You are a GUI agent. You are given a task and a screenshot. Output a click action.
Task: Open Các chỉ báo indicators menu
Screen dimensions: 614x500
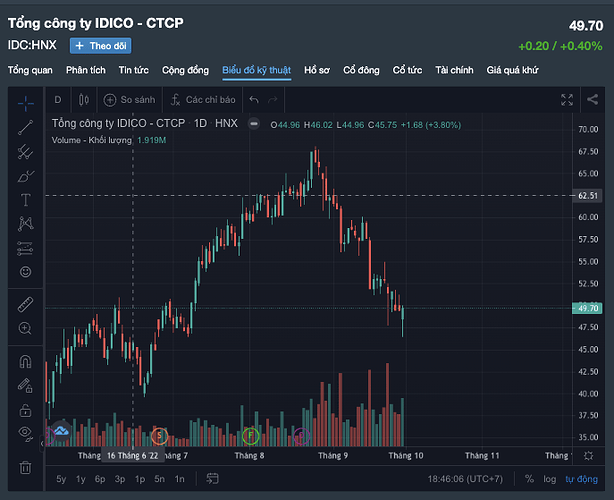203,100
